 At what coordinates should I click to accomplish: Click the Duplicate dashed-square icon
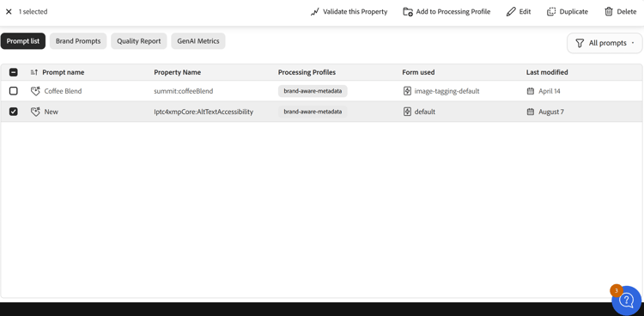click(551, 11)
